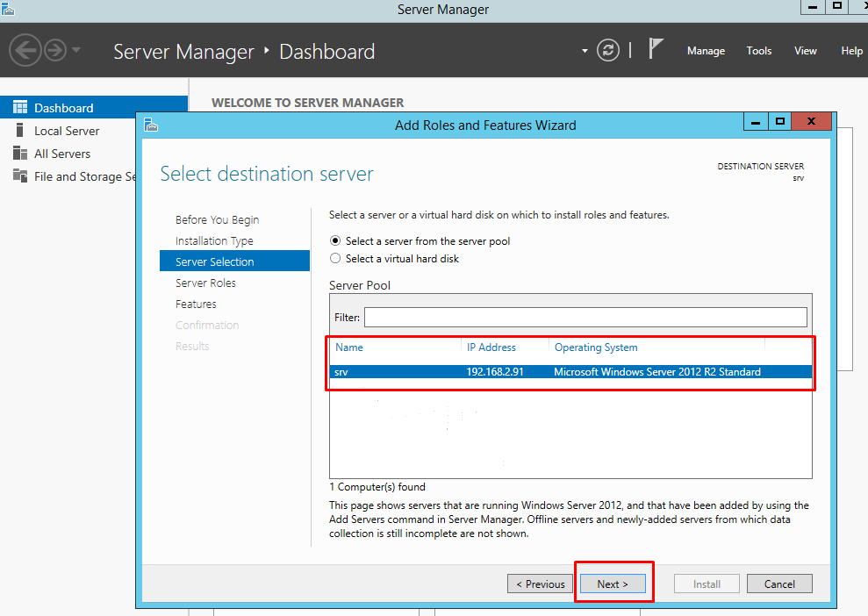Sort server pool by IP Address column
The width and height of the screenshot is (868, 616).
(491, 347)
